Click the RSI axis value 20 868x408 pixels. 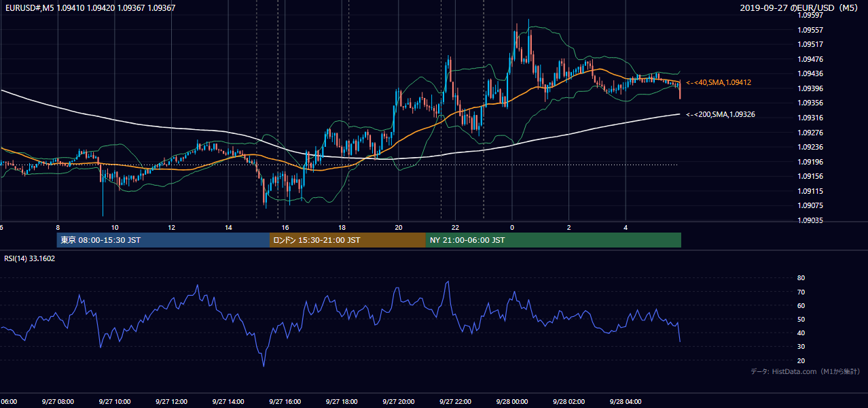click(x=801, y=360)
